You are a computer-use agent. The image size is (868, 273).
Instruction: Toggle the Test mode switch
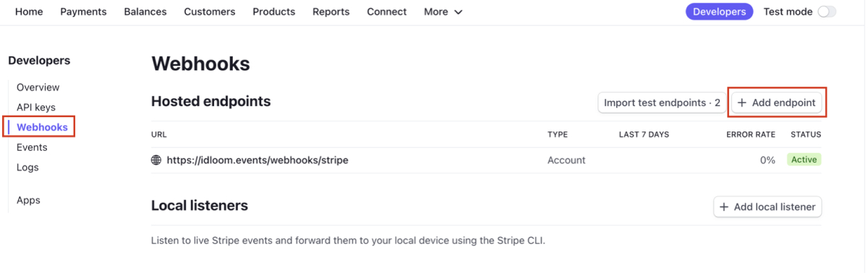(826, 12)
